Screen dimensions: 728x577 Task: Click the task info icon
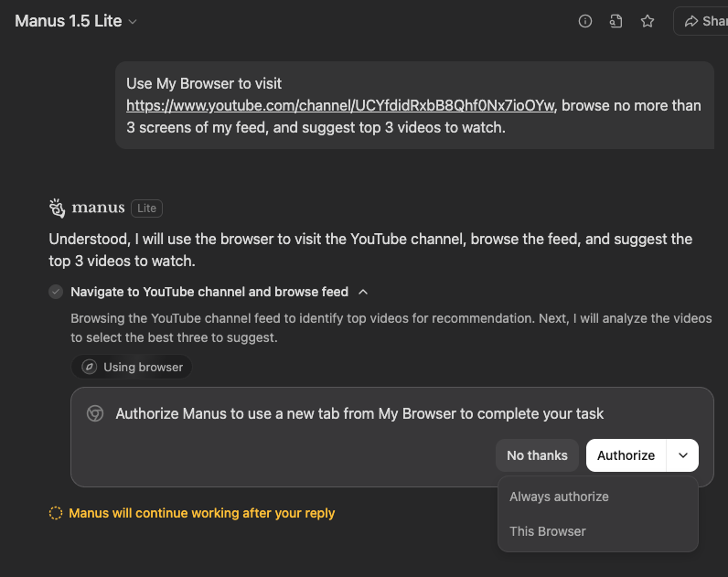(x=585, y=21)
